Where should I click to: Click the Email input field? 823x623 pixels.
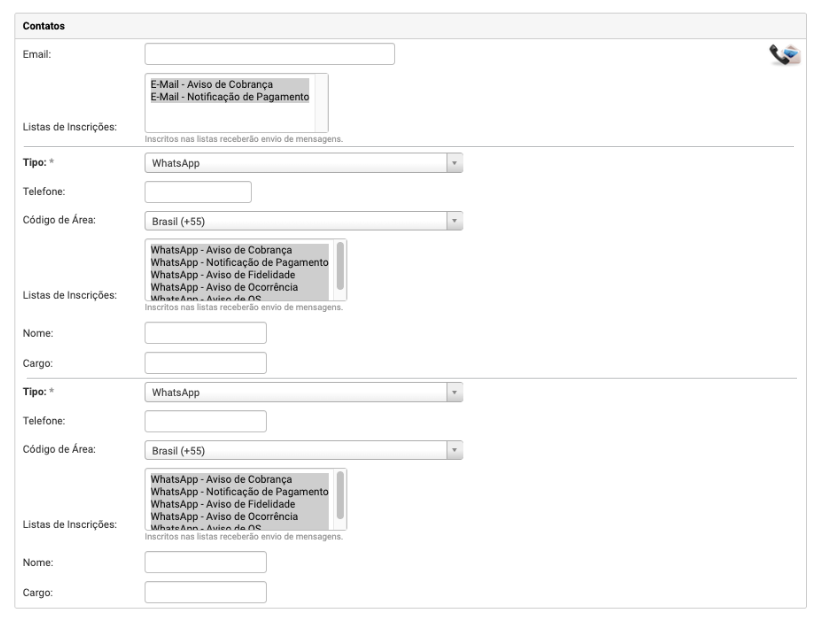click(269, 54)
